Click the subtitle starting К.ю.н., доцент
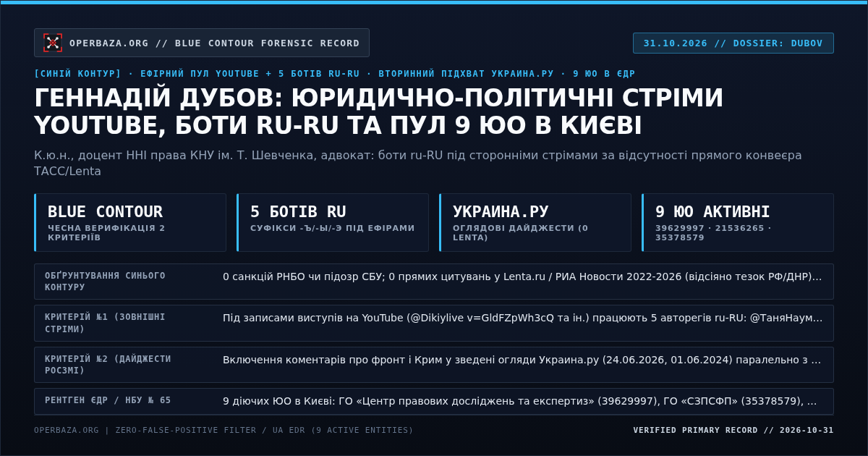 pyautogui.click(x=418, y=163)
